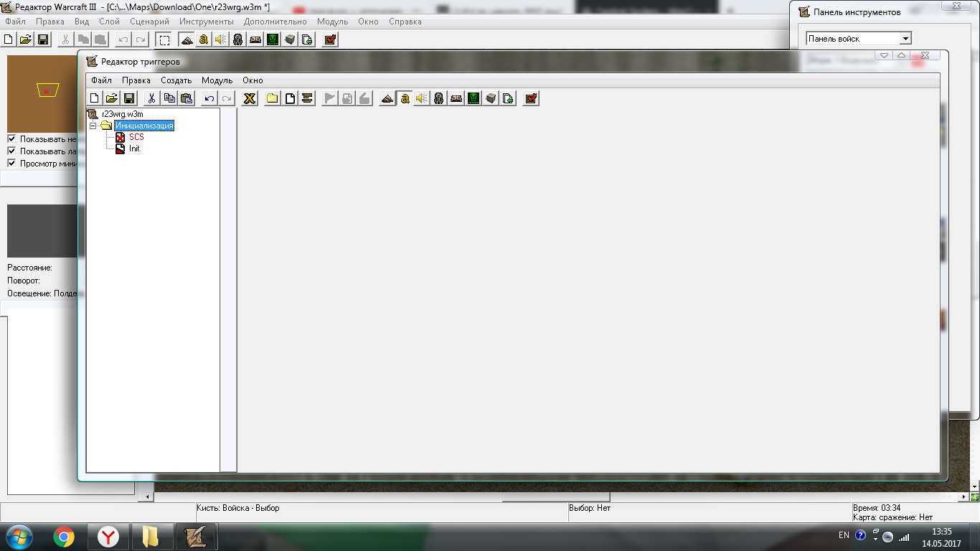Open the Variables editor (yellow X icon)
This screenshot has width=980, height=551.
click(x=250, y=98)
